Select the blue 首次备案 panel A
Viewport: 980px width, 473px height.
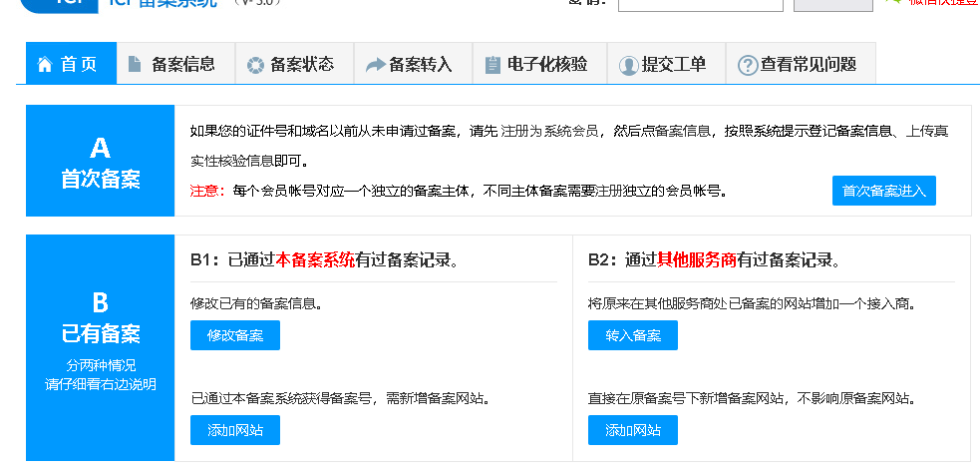[x=100, y=161]
